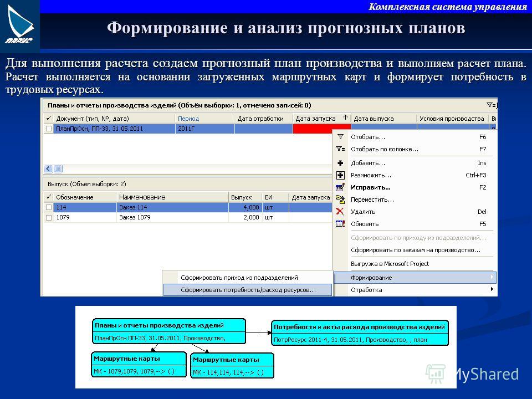Click the 114 designation cell

tap(85, 207)
